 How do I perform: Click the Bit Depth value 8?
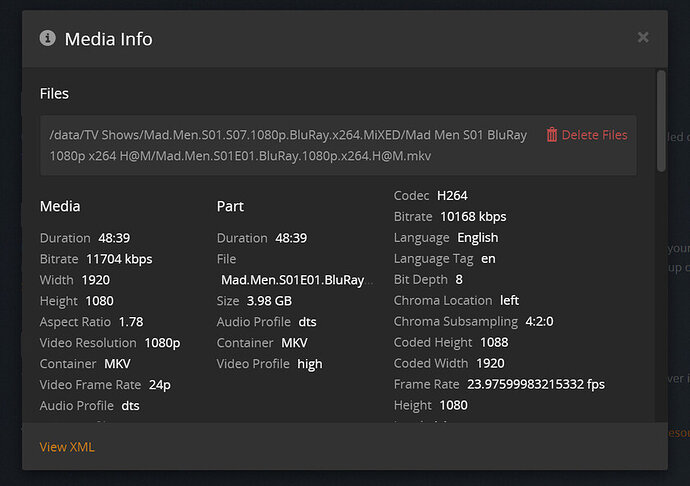[x=459, y=280]
